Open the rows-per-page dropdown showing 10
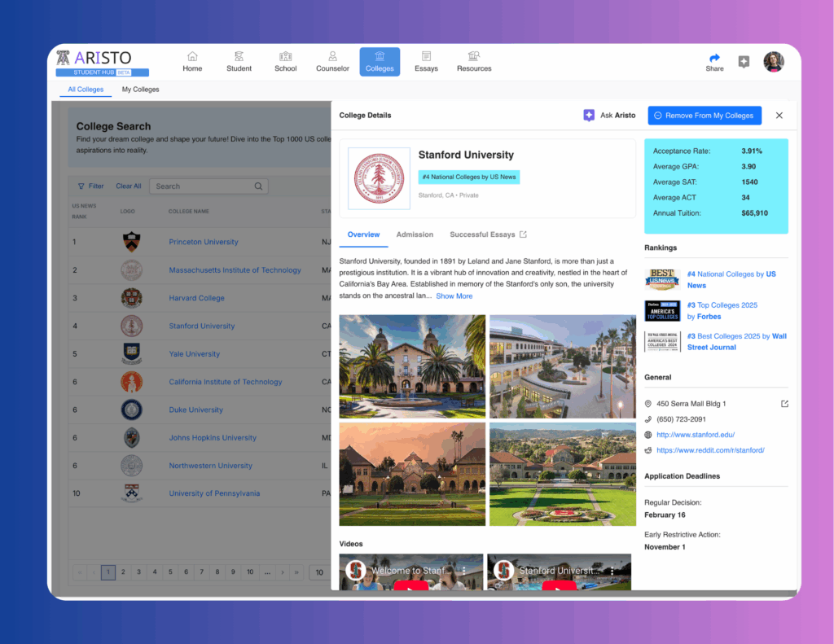Image resolution: width=834 pixels, height=644 pixels. 319,572
